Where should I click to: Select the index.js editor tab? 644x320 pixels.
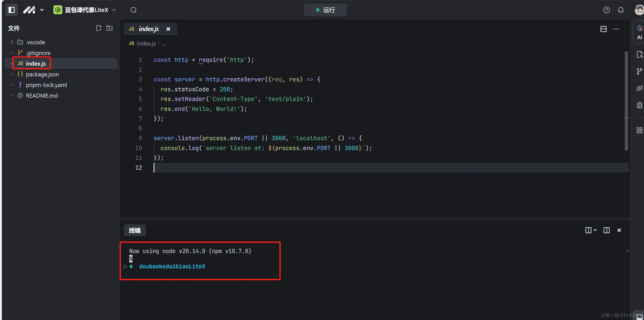(x=149, y=29)
